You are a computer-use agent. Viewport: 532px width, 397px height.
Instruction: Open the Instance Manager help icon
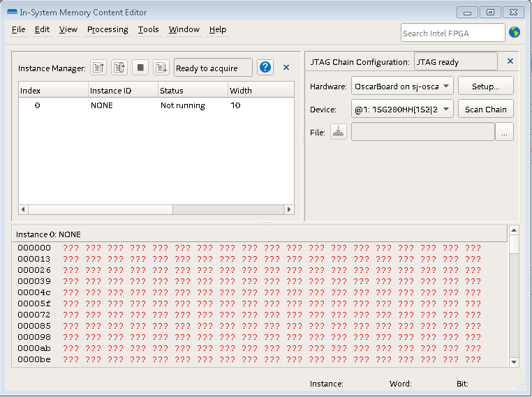click(x=265, y=68)
